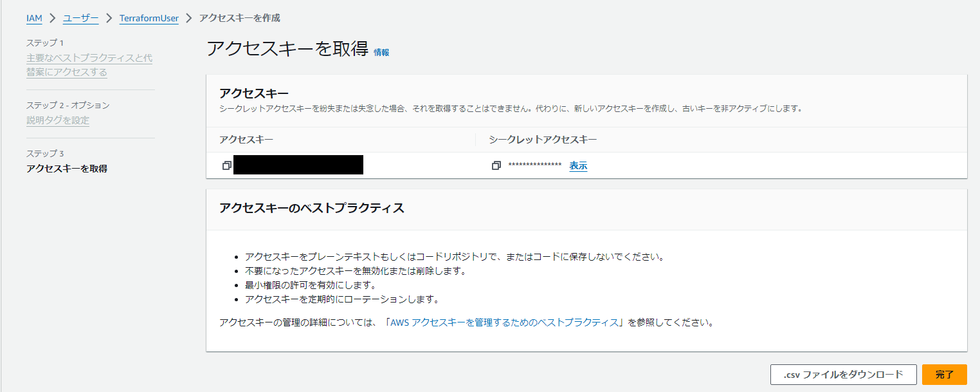This screenshot has width=980, height=392.
Task: Go to ユーザー breadcrumb link
Action: (80, 18)
